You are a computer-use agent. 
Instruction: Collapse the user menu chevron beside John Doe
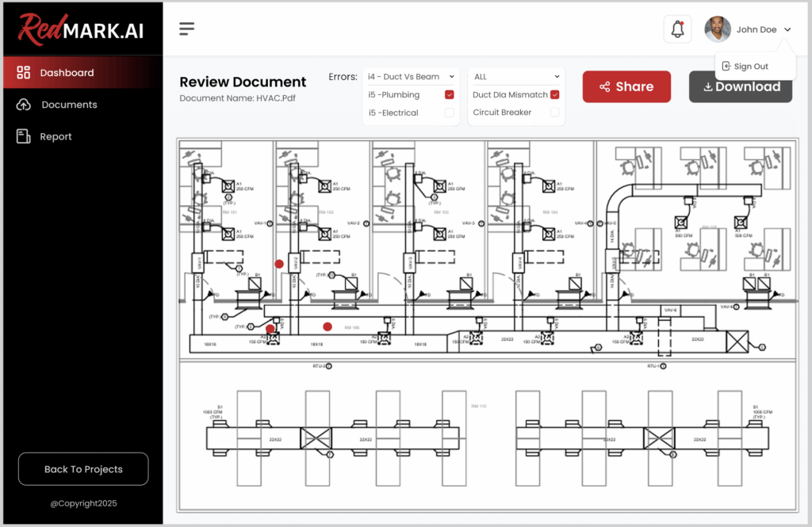coord(787,29)
